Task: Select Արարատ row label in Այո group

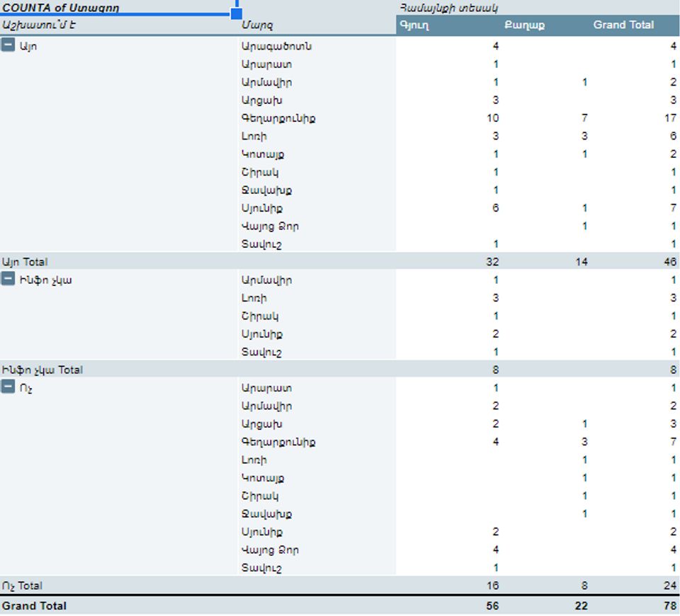Action: pos(266,64)
